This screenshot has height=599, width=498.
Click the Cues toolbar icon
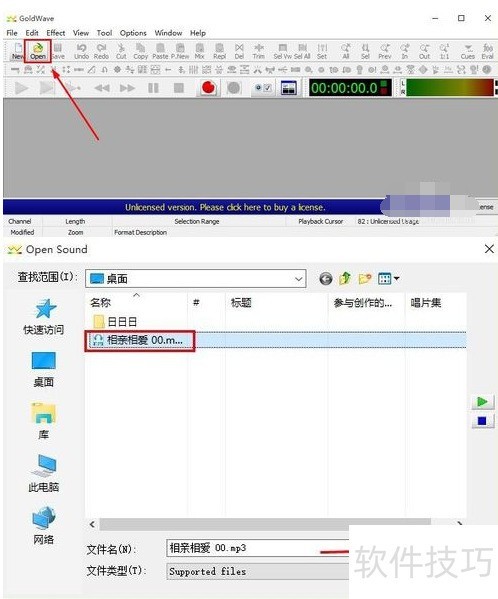pyautogui.click(x=468, y=51)
